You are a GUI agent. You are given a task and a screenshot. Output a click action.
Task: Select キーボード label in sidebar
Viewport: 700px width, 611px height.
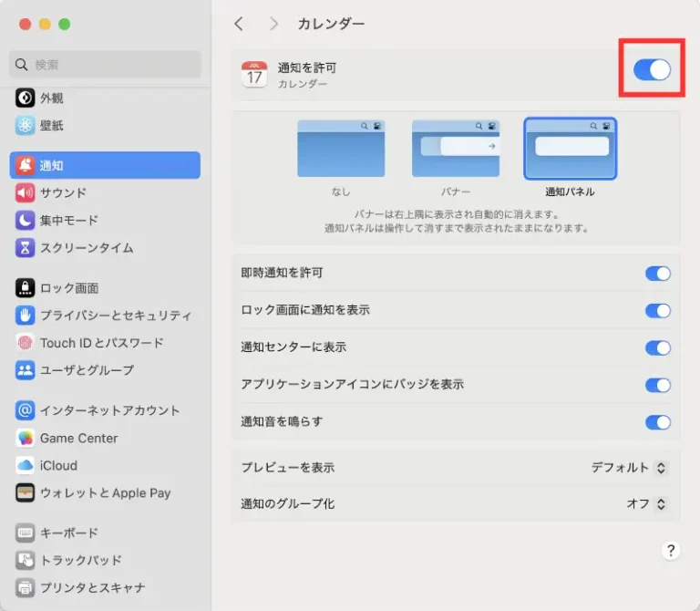(x=68, y=533)
